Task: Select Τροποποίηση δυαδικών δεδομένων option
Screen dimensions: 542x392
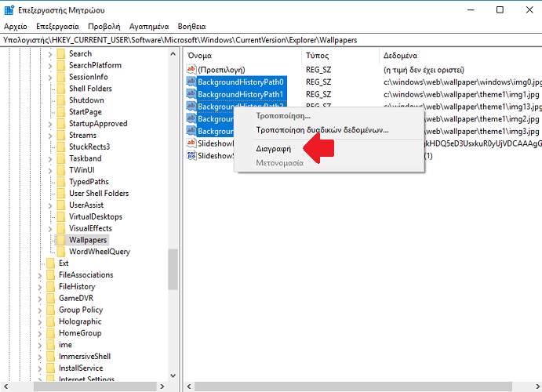Action: [322, 129]
